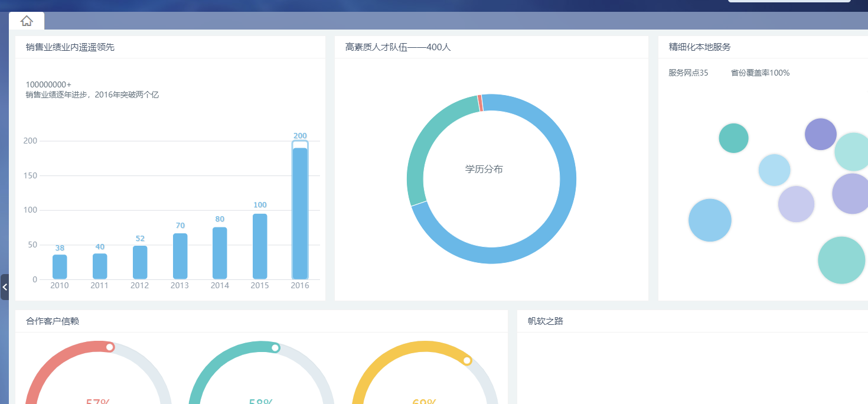Click the bar value label 200

pos(300,136)
